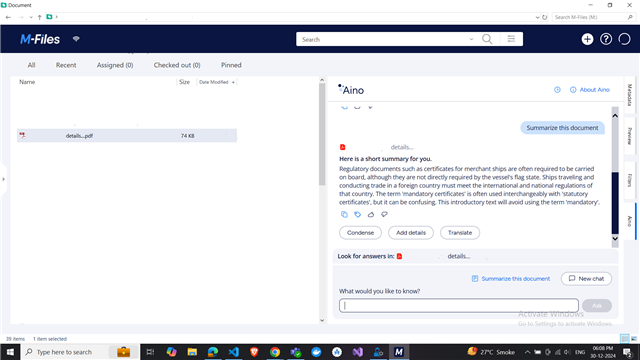Click the file list scroll down arrow
Viewport: 640px width, 360px height.
tap(322, 321)
